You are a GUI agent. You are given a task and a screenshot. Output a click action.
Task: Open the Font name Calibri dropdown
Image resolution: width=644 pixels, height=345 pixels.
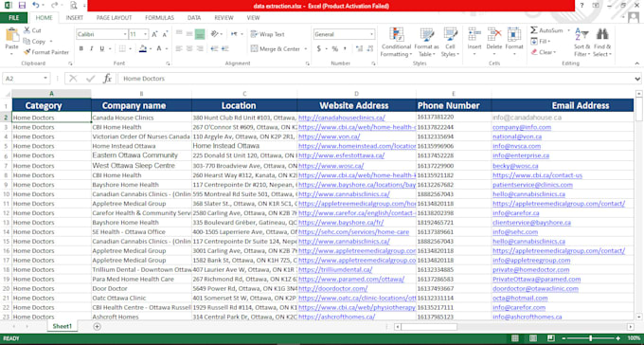click(x=125, y=34)
